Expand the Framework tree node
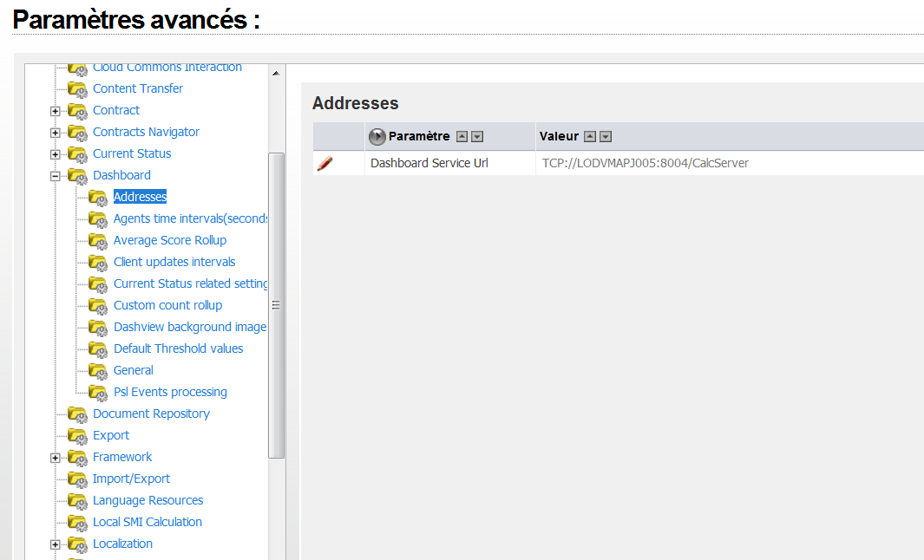This screenshot has width=924, height=560. pyautogui.click(x=55, y=458)
